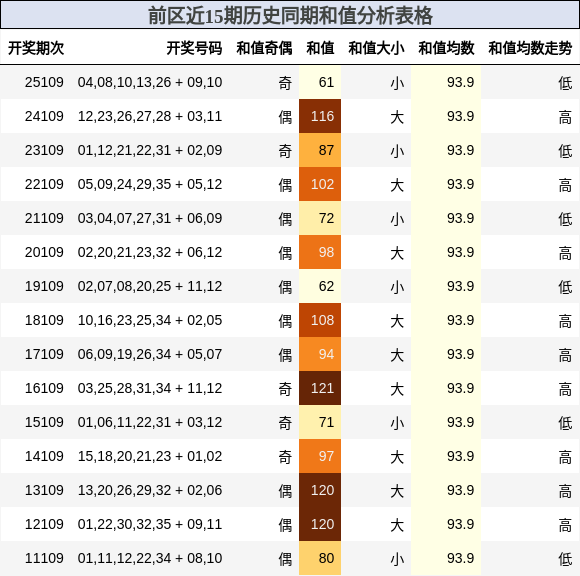Screen dimensions: 580x576
Task: Click the sum value cell 87
Action: (320, 150)
